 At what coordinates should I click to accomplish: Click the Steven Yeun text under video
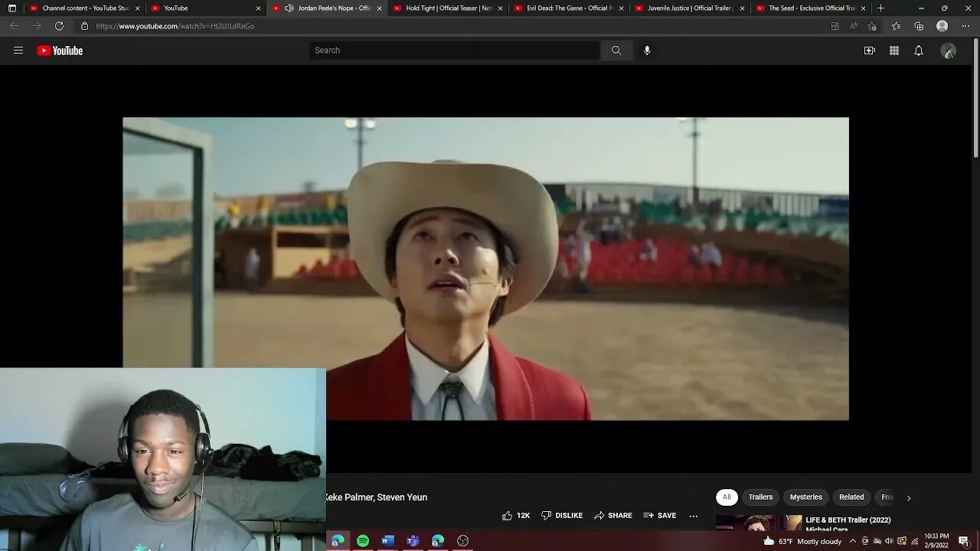[402, 497]
